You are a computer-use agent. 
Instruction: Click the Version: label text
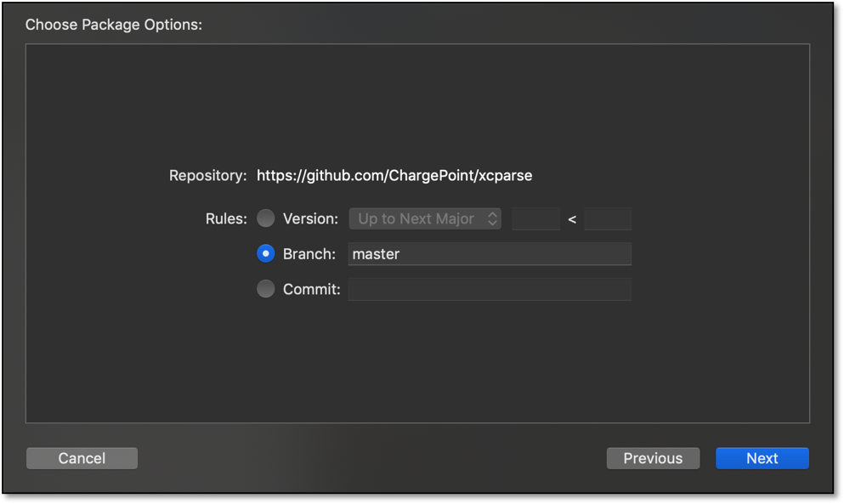click(310, 218)
